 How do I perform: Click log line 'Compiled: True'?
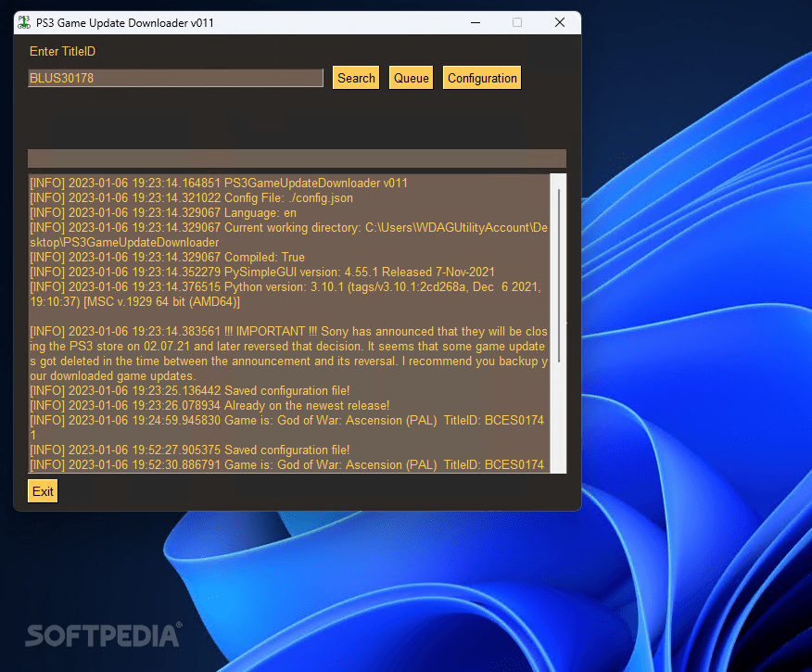[x=167, y=258]
